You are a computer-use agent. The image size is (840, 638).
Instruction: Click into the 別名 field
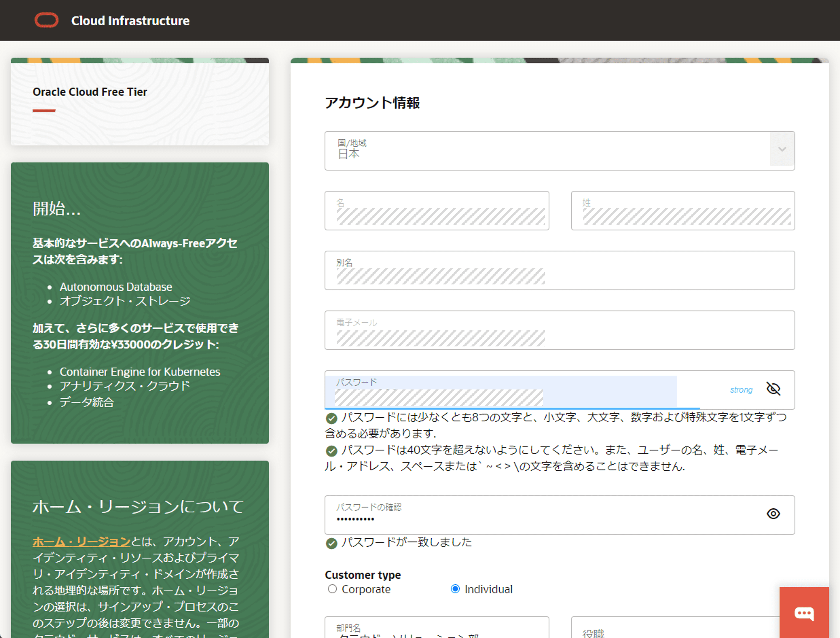pos(559,270)
